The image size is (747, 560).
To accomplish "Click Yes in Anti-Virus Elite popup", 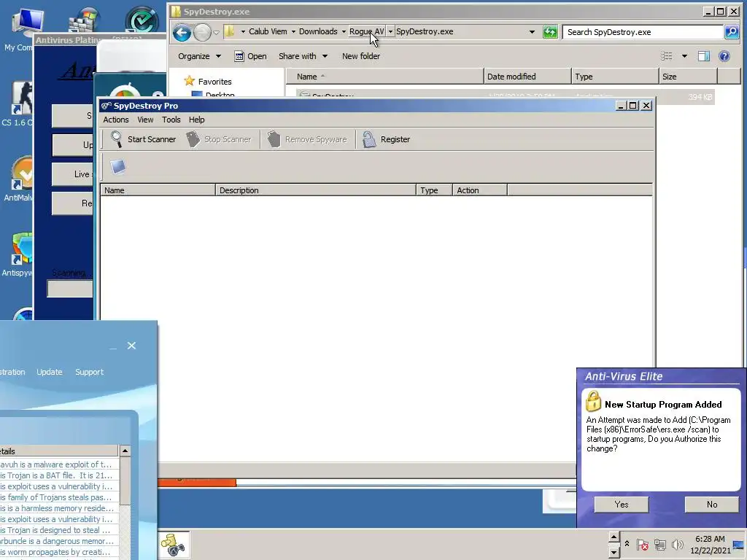I will pyautogui.click(x=622, y=505).
